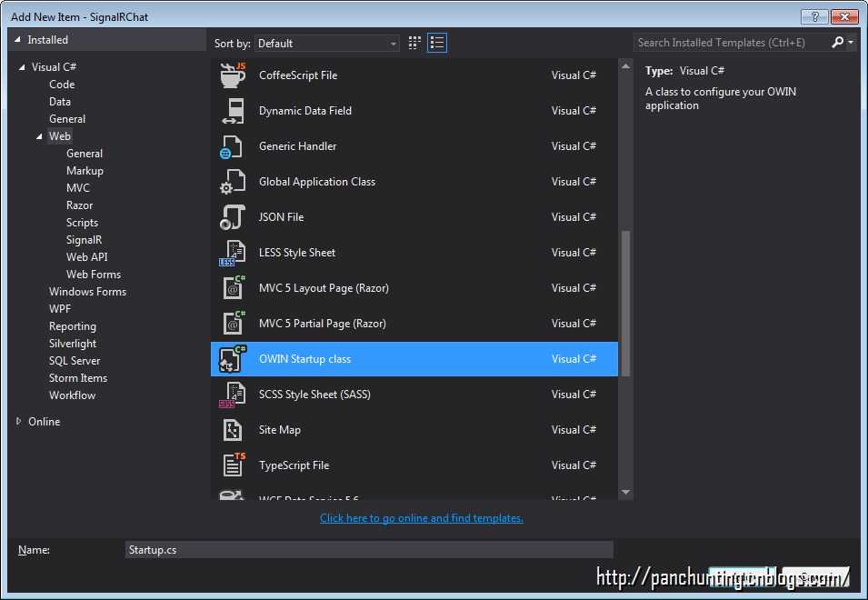This screenshot has width=868, height=600.
Task: Select the Reporting category
Action: [x=73, y=326]
